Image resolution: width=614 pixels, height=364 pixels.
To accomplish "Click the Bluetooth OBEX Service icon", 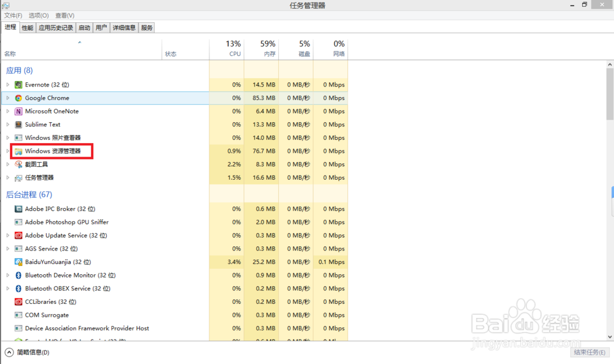I will click(18, 288).
